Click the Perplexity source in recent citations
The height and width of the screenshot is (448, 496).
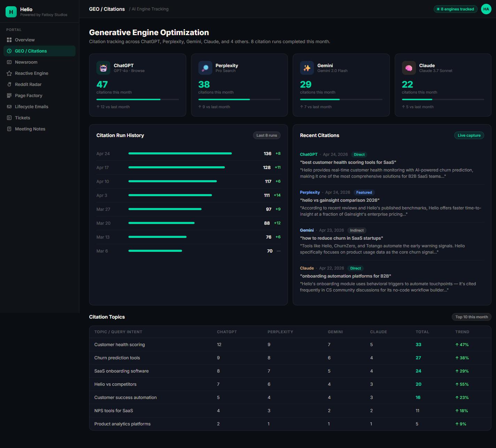pos(310,192)
